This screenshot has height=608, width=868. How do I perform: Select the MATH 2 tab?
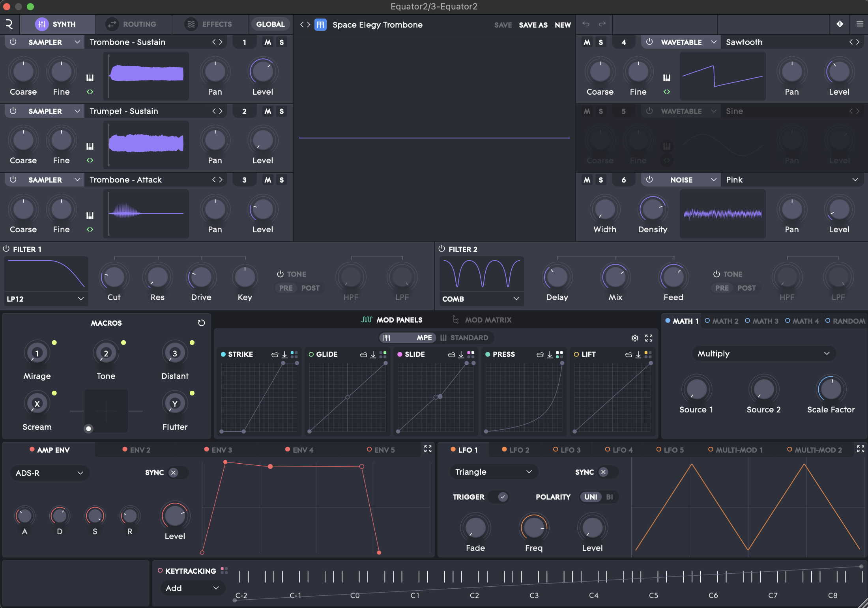pos(722,321)
